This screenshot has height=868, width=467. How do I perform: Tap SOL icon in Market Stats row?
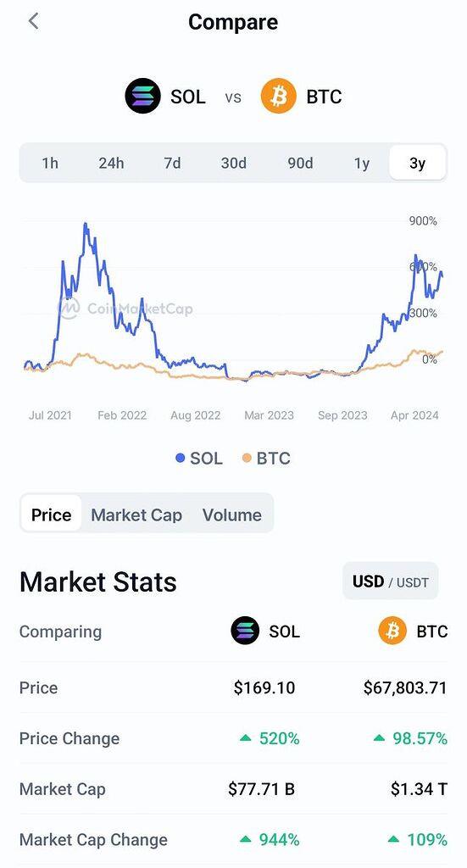(x=245, y=631)
